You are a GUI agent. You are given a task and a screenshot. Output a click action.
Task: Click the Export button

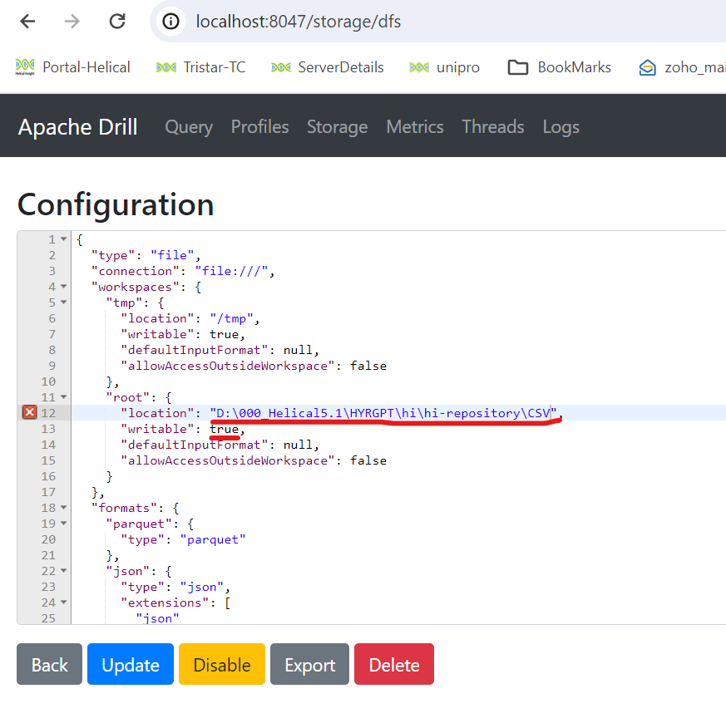pos(310,664)
